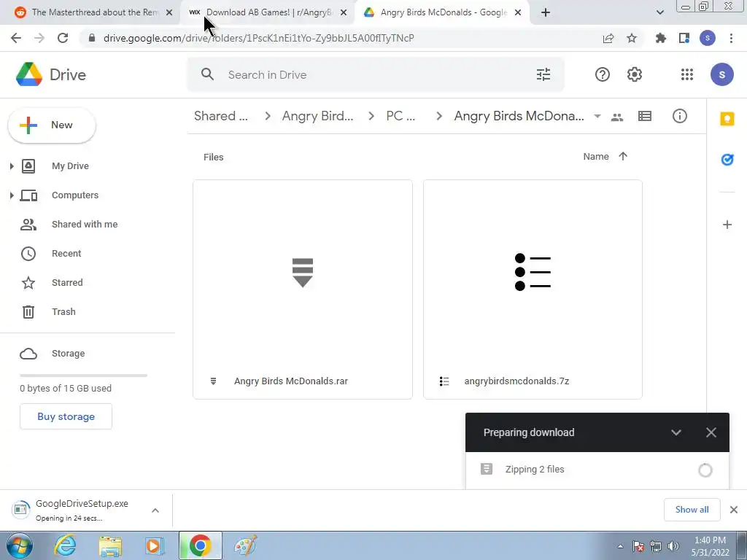Switch to list layout view

645,116
